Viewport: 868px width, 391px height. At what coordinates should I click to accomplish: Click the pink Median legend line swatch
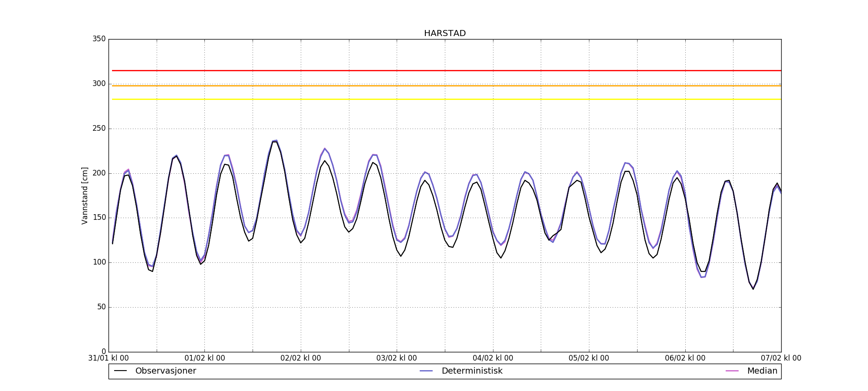click(732, 371)
